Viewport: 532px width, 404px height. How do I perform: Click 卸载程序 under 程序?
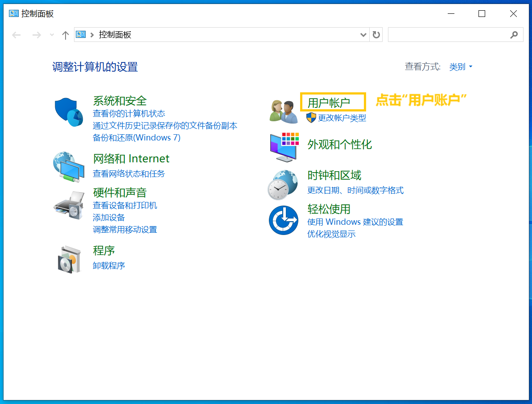point(109,265)
